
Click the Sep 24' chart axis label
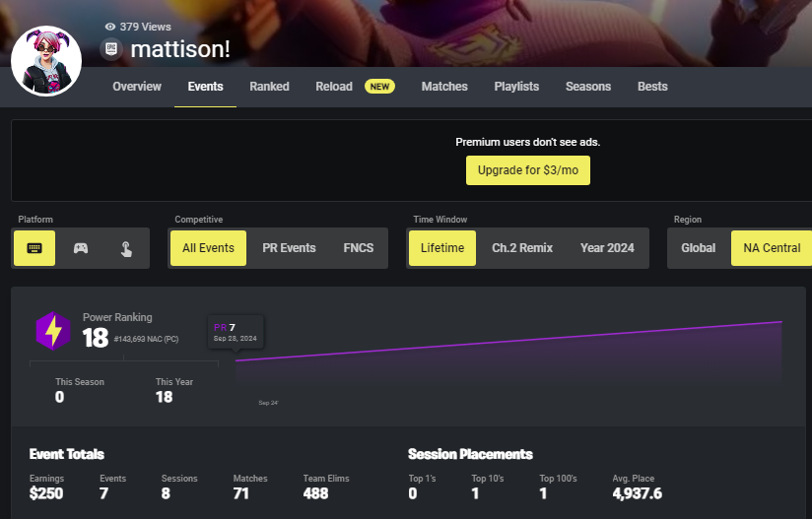268,403
